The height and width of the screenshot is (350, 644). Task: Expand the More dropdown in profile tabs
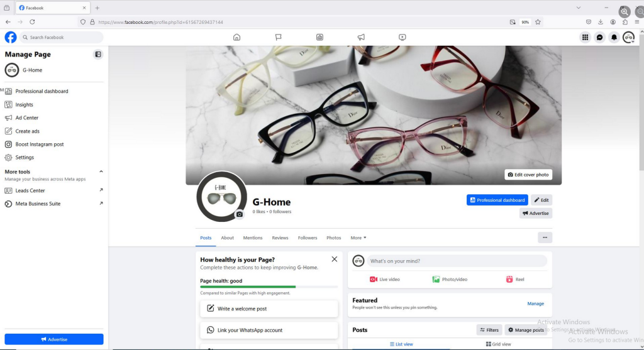(358, 238)
